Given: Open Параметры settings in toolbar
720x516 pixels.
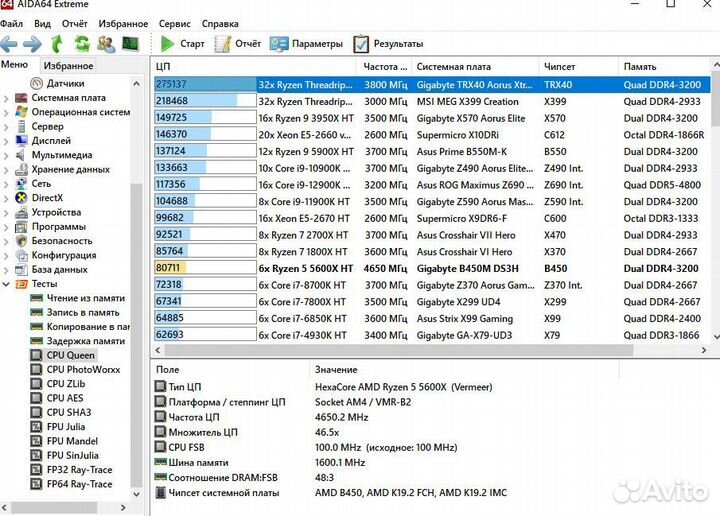Looking at the screenshot, I should [308, 44].
